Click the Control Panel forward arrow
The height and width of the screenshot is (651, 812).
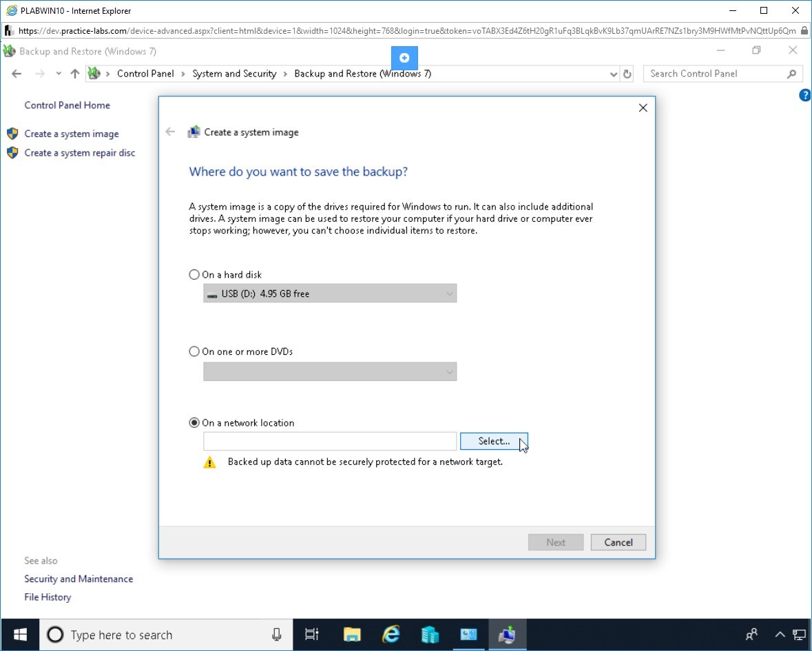[x=40, y=74]
